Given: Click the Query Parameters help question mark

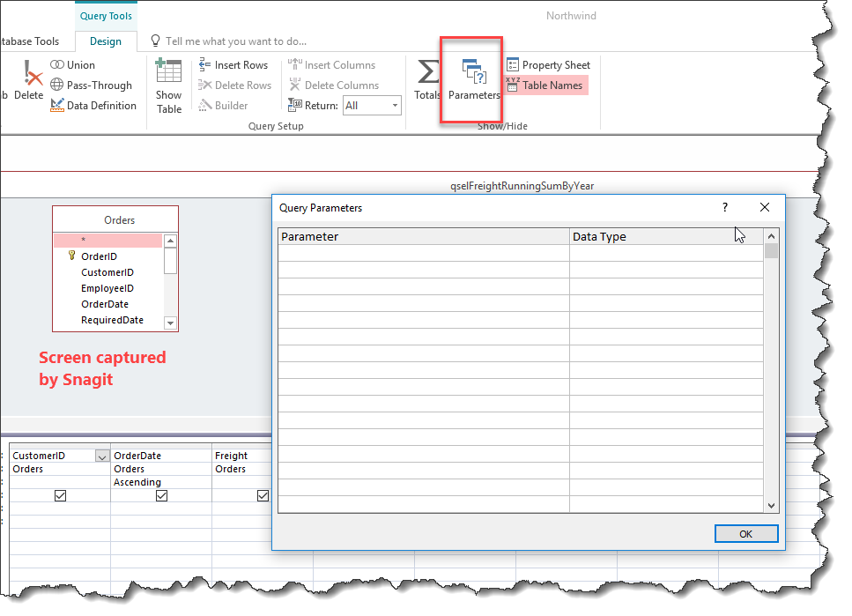Looking at the screenshot, I should [725, 207].
